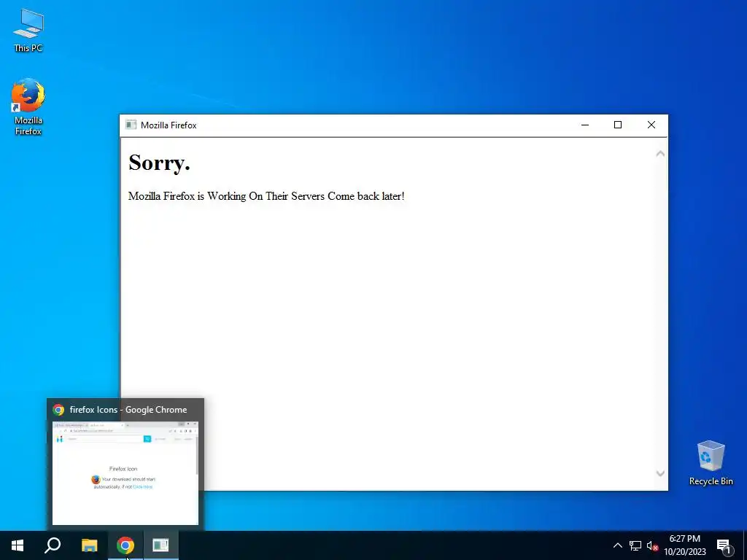Open taskbar search magnifier
This screenshot has height=560, width=747.
53,545
